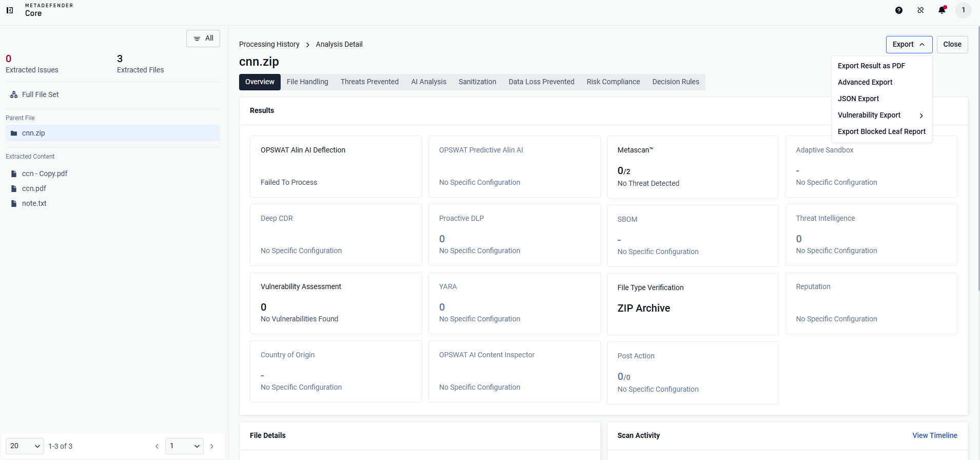Click the folder icon beside cnn.zip
980x460 pixels.
pos(14,133)
